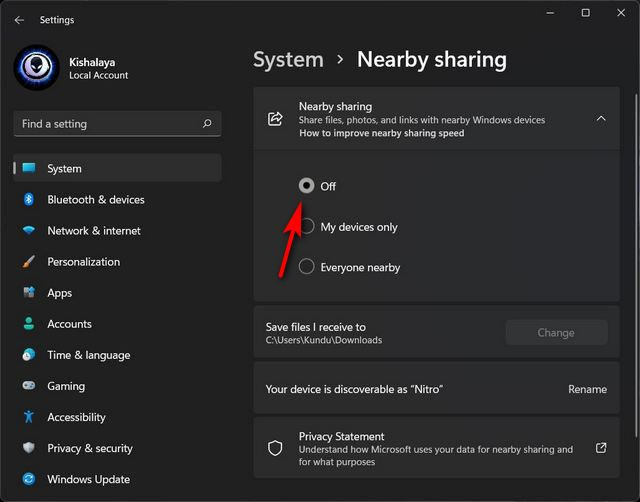The width and height of the screenshot is (640, 502).
Task: Open Windows Update
Action: pos(118,479)
